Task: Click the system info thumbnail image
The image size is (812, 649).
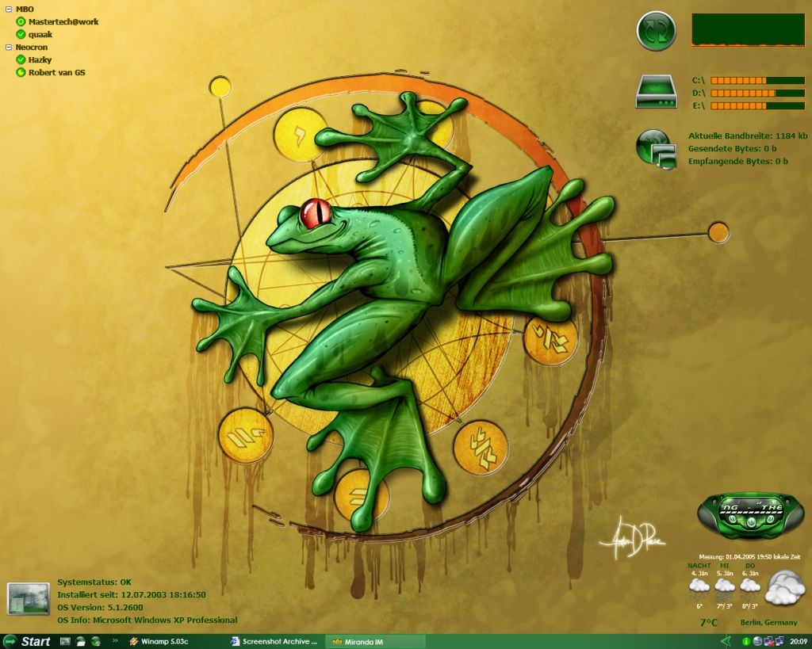Action: 28,599
